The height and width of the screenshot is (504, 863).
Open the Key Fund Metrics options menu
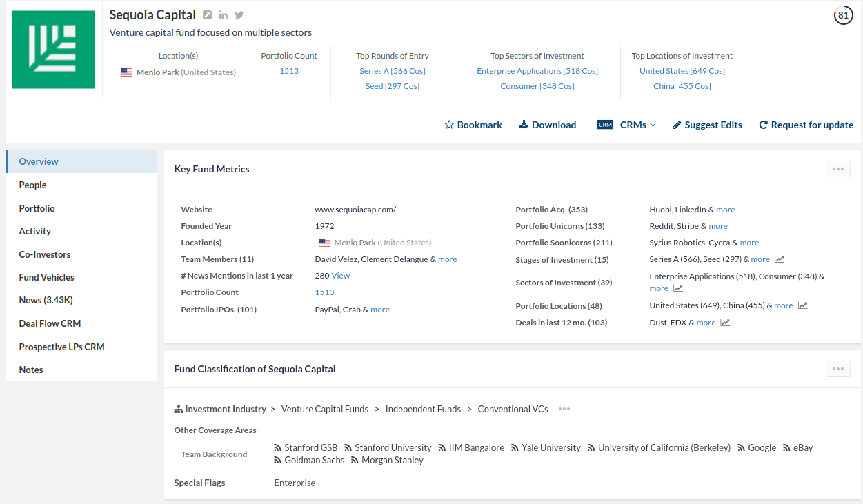click(x=837, y=168)
